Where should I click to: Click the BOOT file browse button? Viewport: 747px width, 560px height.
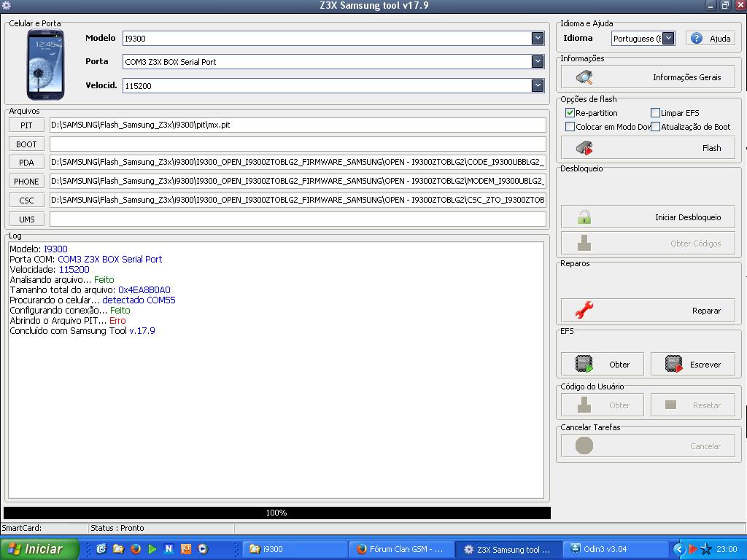pyautogui.click(x=27, y=144)
